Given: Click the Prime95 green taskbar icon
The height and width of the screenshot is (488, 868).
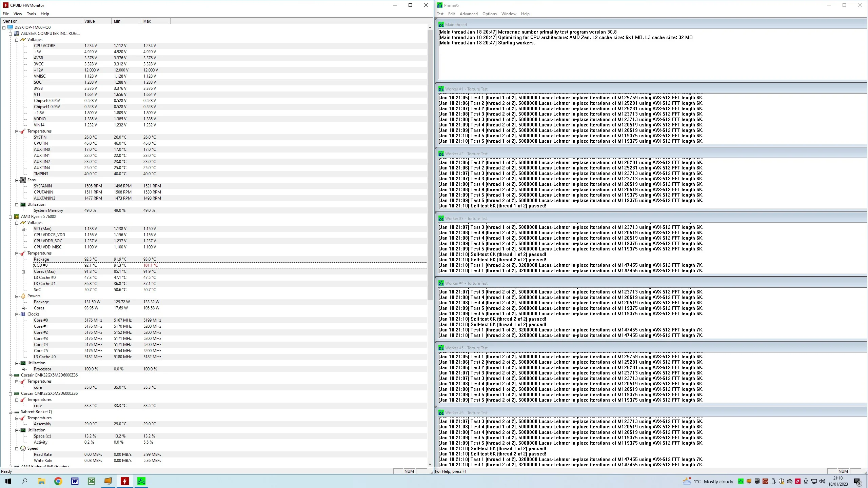Looking at the screenshot, I should [x=141, y=481].
